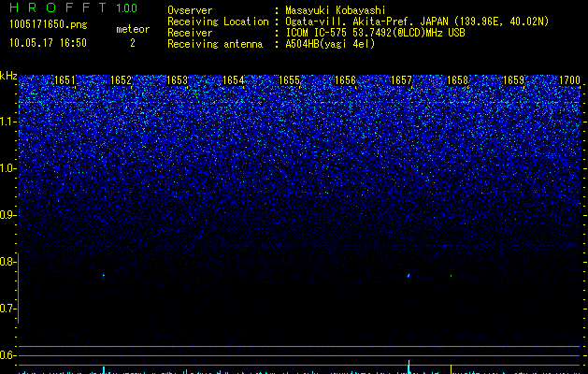Click the Ogata-vill. Akita-Pref. JAPAN location text
The height and width of the screenshot is (374, 588).
(417, 22)
